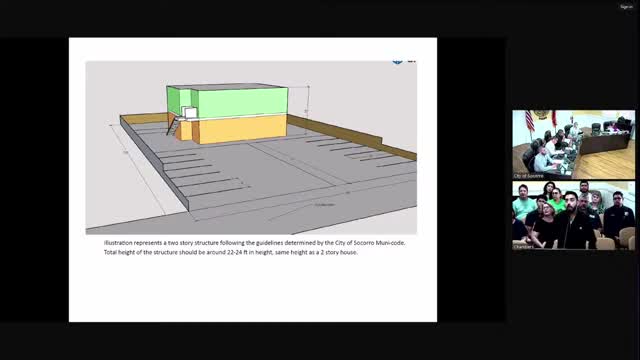Click caption line starting 'Total height of the structure'
Viewport: 640px width, 360px height.
coord(231,252)
